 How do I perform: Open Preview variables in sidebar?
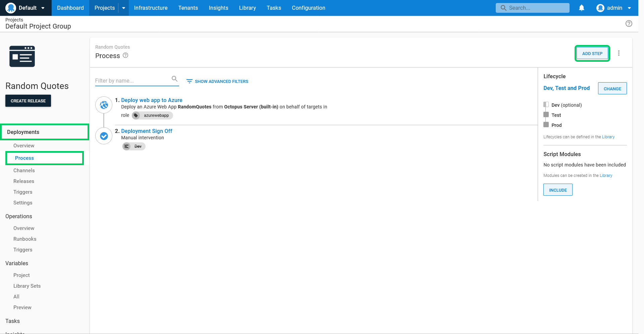click(22, 307)
